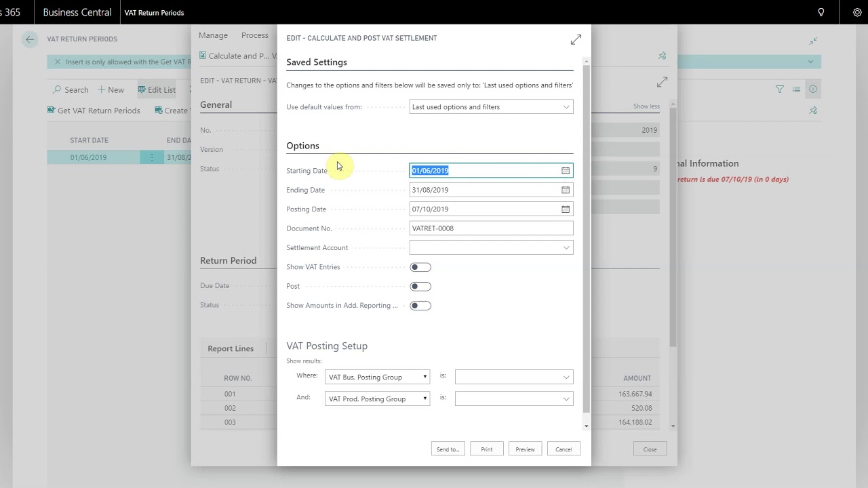Image resolution: width=868 pixels, height=488 pixels.
Task: Toggle Show VAT Entries switch
Action: point(420,267)
